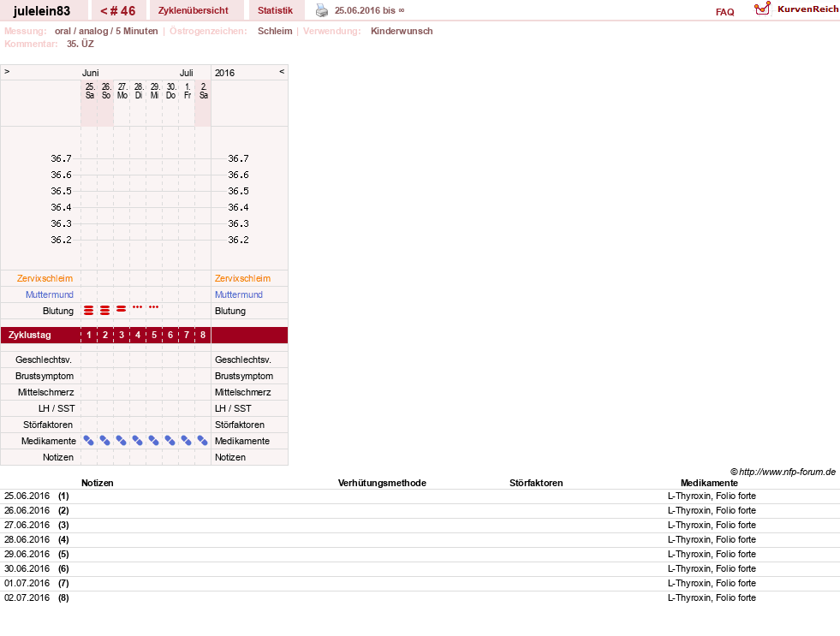This screenshot has height=636, width=840.
Task: Go to previous cycle via < # 46
Action: tap(118, 11)
